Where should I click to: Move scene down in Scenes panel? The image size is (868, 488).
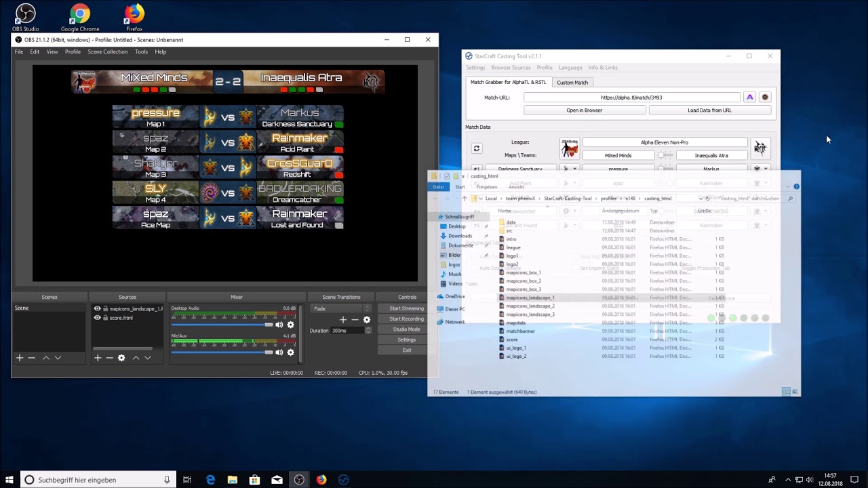[58, 358]
